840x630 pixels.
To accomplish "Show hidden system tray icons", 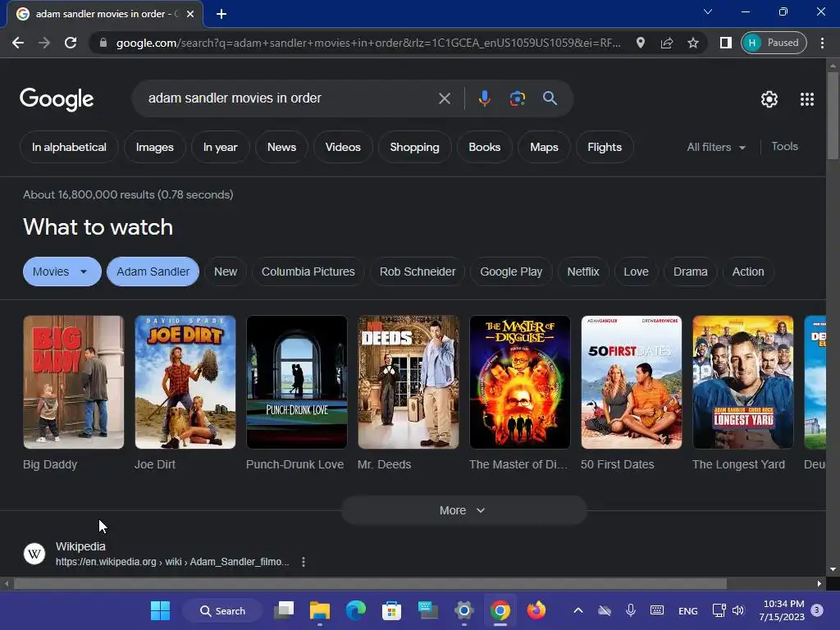I will (x=578, y=610).
